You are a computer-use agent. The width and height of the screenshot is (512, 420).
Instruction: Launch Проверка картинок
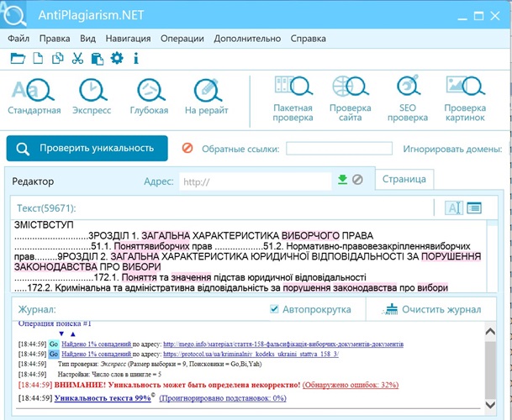click(465, 99)
